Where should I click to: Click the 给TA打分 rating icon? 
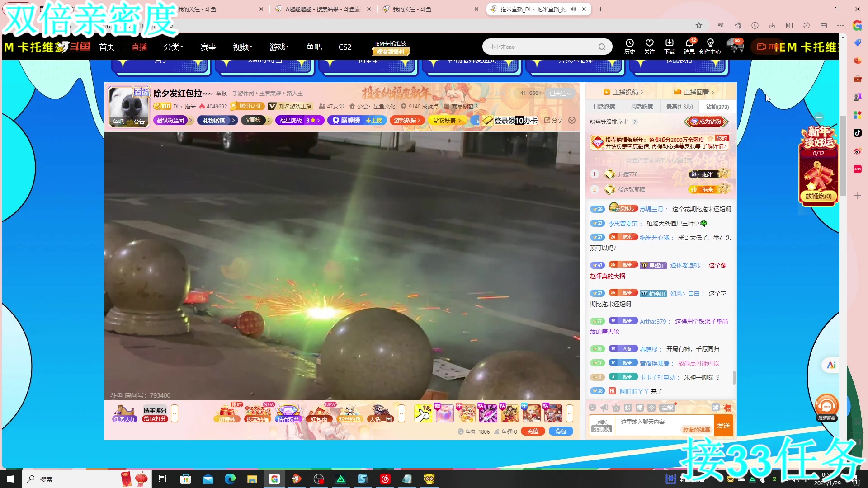[155, 413]
